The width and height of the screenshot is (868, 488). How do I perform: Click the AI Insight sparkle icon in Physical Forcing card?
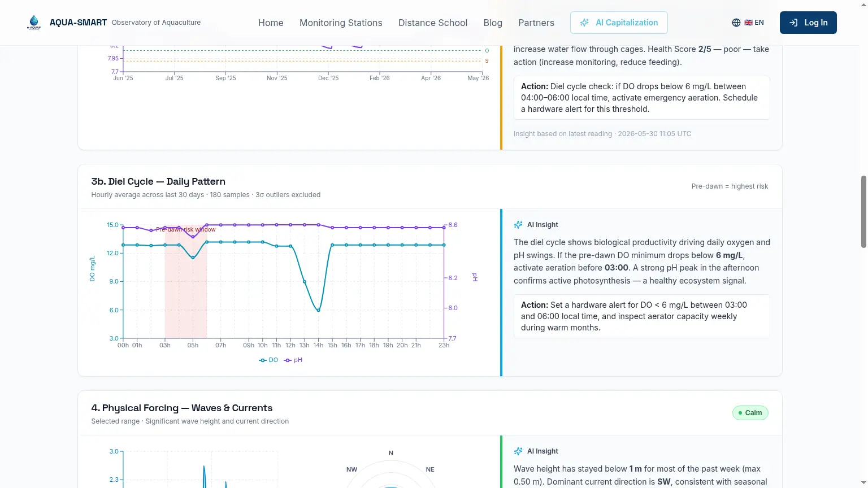[518, 451]
